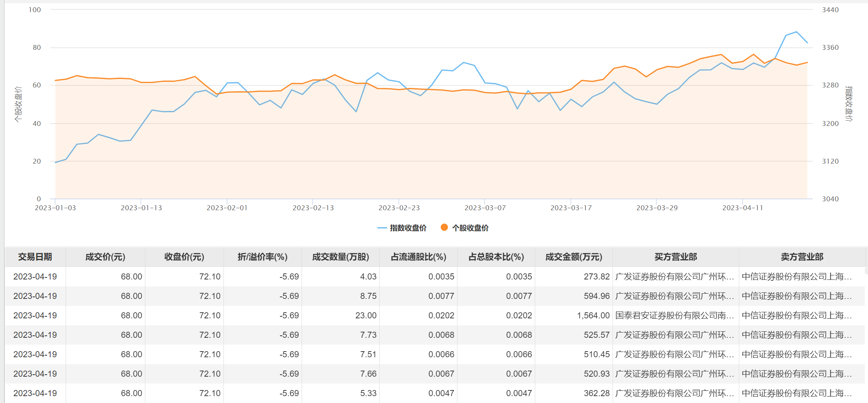Click the 2023-03-17 x-axis date label
Screen dimensions: 868x403
571,208
